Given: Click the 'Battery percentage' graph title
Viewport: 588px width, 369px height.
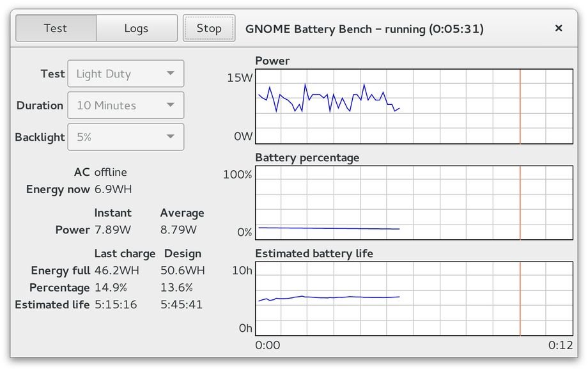Looking at the screenshot, I should click(x=307, y=158).
